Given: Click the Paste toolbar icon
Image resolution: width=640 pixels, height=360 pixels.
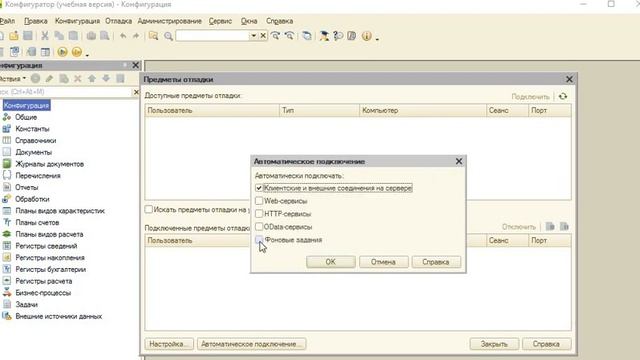Looking at the screenshot, I should tap(73, 36).
